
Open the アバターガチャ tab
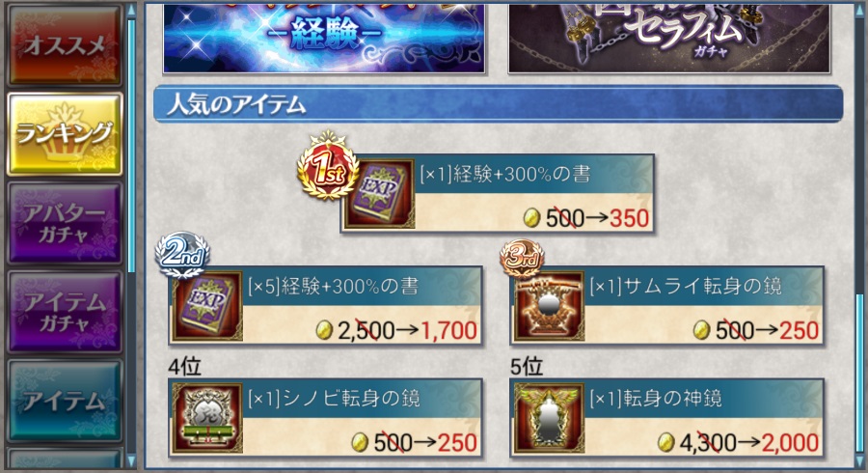[65, 223]
